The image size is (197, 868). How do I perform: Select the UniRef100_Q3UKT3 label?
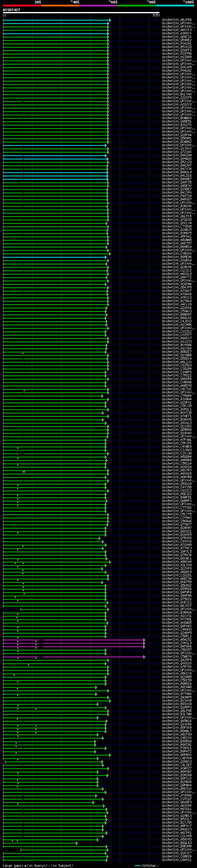click(x=177, y=50)
